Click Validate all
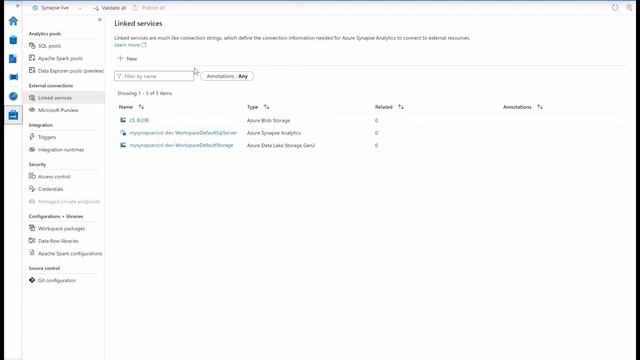This screenshot has height=360, width=640. pos(109,8)
